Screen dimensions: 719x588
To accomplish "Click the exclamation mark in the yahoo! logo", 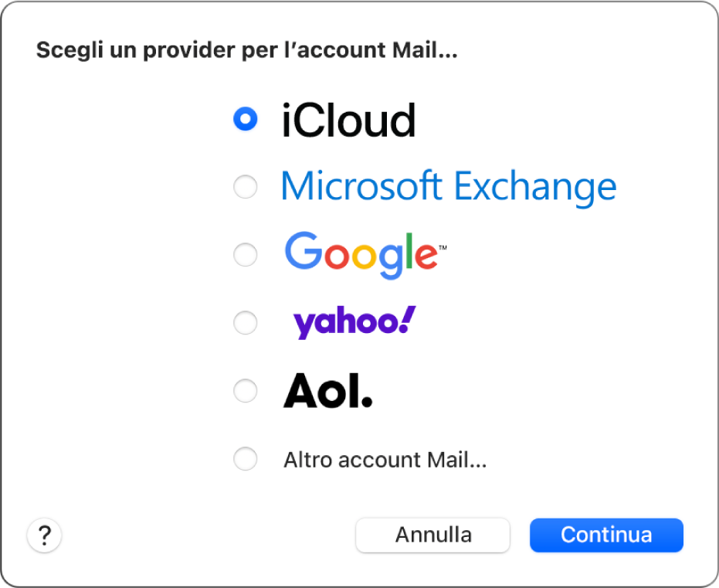I will click(410, 318).
